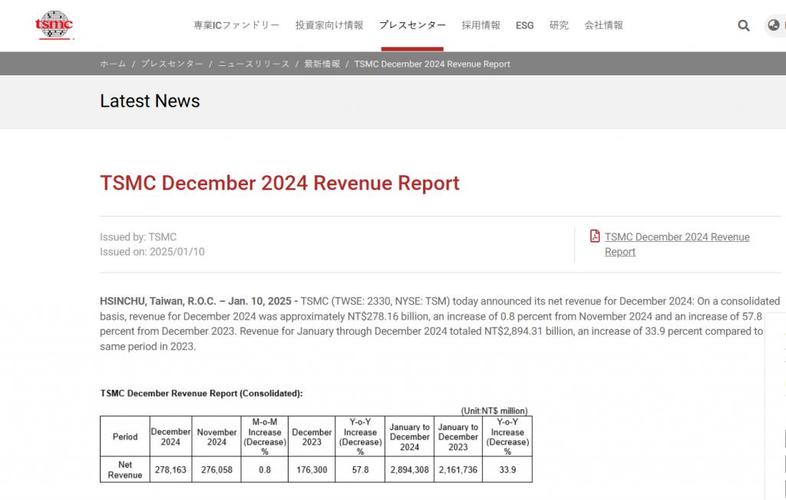Viewport: 786px width, 500px height.
Task: Click the PDF icon beside the report link
Action: tap(595, 236)
